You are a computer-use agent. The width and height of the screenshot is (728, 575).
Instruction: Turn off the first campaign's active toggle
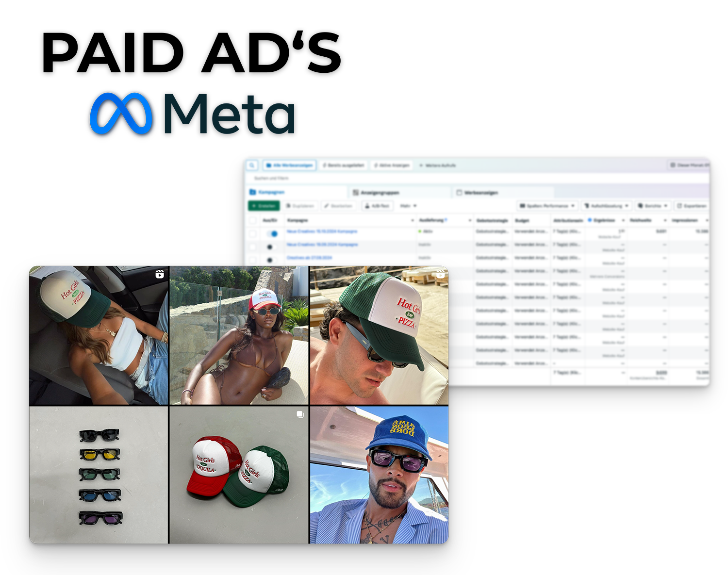(x=272, y=233)
